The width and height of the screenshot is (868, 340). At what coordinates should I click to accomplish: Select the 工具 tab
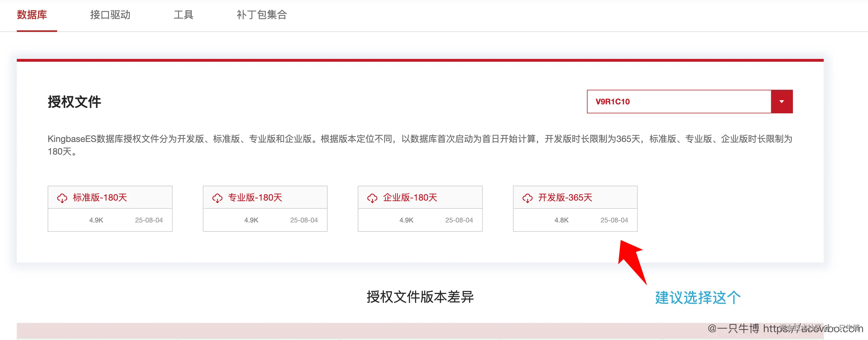tap(184, 15)
